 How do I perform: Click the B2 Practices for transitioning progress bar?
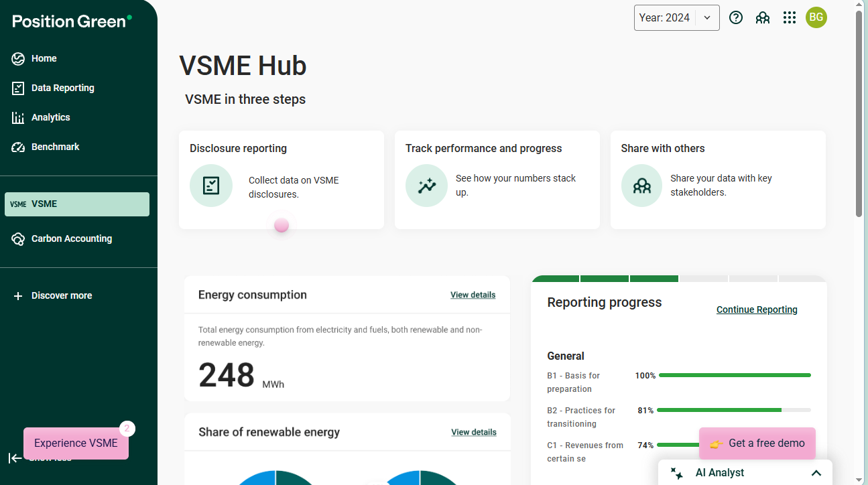[735, 410]
